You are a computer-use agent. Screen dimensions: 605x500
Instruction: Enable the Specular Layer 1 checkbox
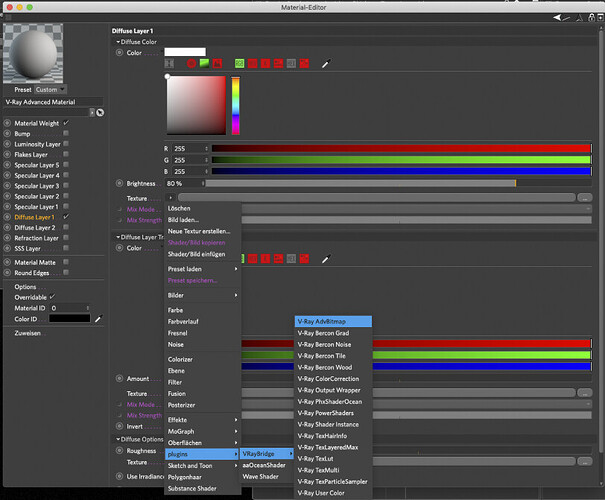click(66, 206)
